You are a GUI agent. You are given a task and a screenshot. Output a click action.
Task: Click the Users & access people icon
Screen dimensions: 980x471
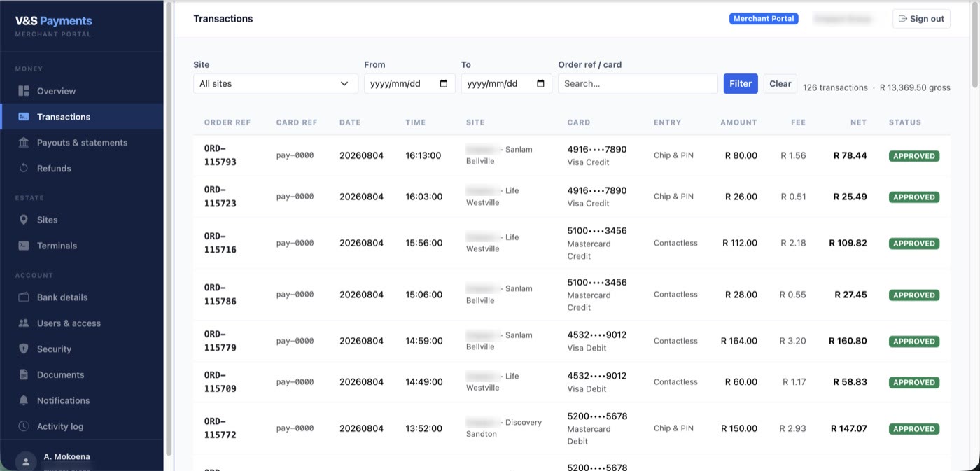click(x=24, y=323)
